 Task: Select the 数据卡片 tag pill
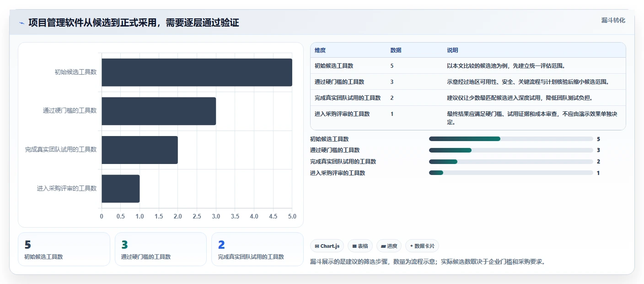(x=422, y=246)
